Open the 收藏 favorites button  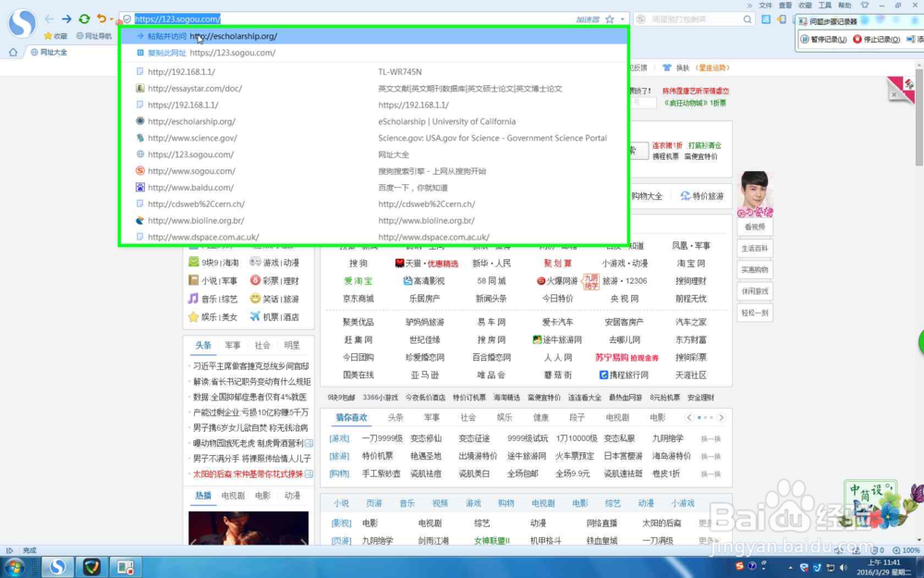(x=56, y=36)
